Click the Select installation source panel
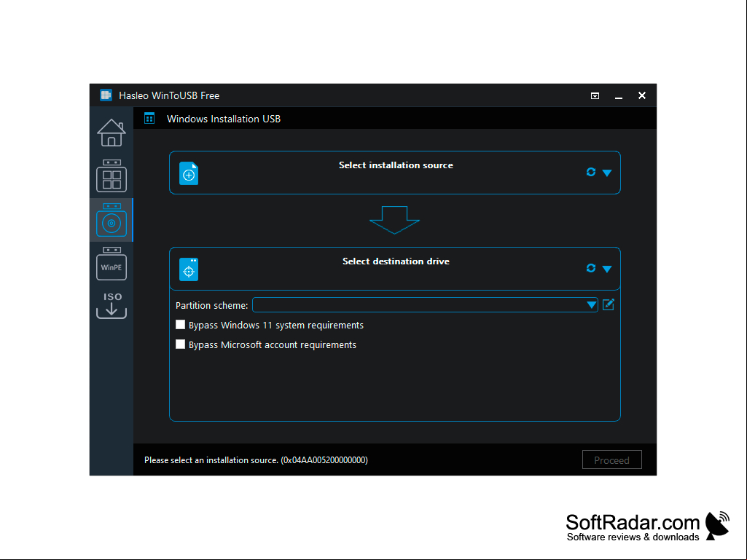The image size is (747, 560). point(395,173)
